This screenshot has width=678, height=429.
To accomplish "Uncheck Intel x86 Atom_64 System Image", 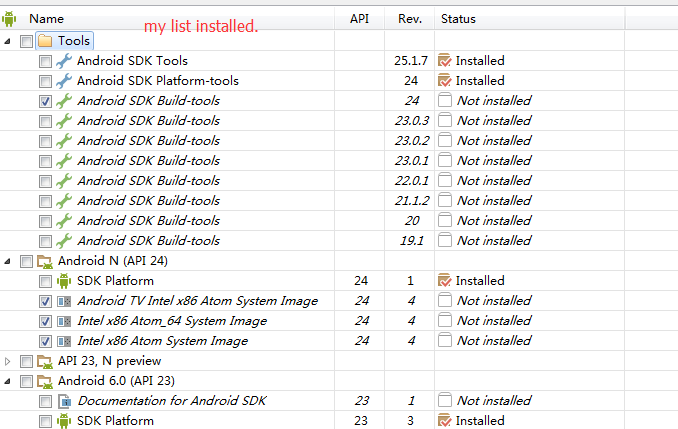I will (45, 321).
